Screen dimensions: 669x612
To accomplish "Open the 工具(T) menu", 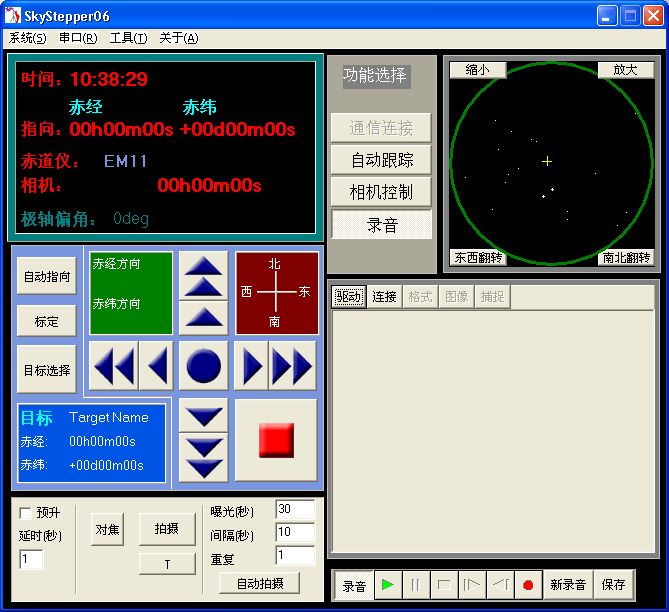I will (x=128, y=38).
